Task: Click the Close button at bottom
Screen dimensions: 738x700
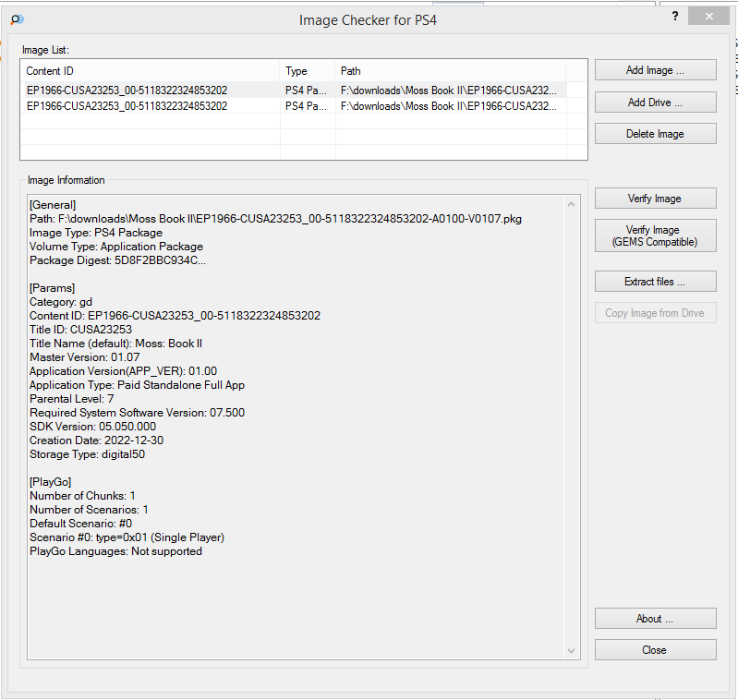Action: (x=655, y=649)
